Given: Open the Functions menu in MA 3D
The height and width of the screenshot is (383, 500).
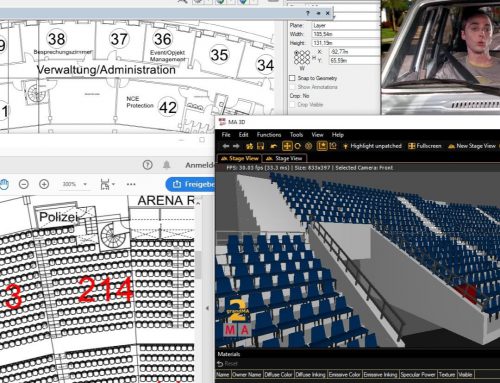Looking at the screenshot, I should coord(269,135).
